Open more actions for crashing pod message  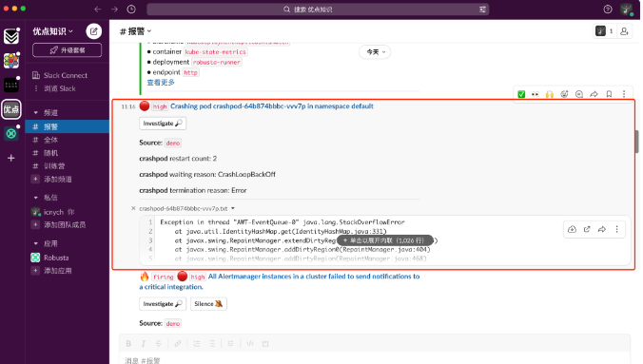pyautogui.click(x=624, y=94)
